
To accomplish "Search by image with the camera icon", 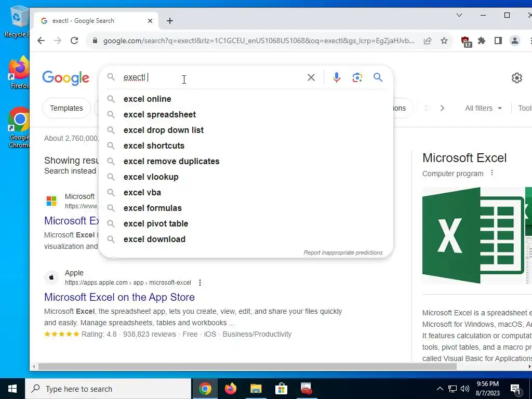I will pos(357,77).
